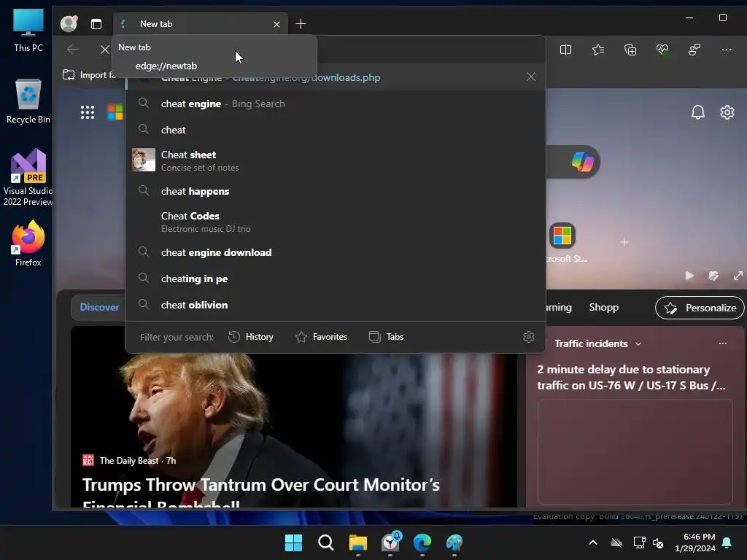This screenshot has height=560, width=747.
Task: Select the plain 'cheat' suggestion
Action: pyautogui.click(x=336, y=130)
